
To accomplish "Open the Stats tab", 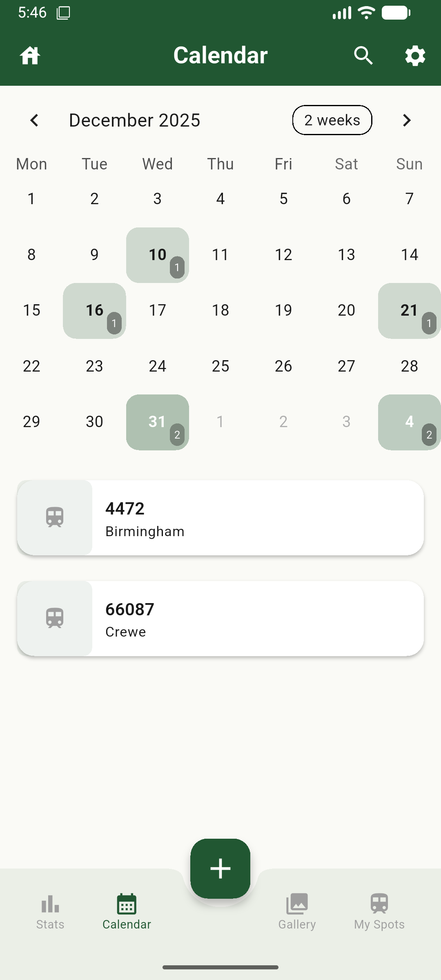I will coord(50,911).
